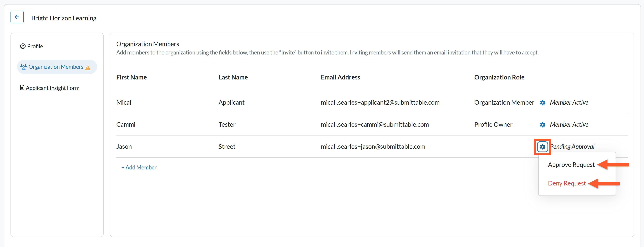Click the warning triangle beside Organization Members
Image resolution: width=644 pixels, height=247 pixels.
88,67
